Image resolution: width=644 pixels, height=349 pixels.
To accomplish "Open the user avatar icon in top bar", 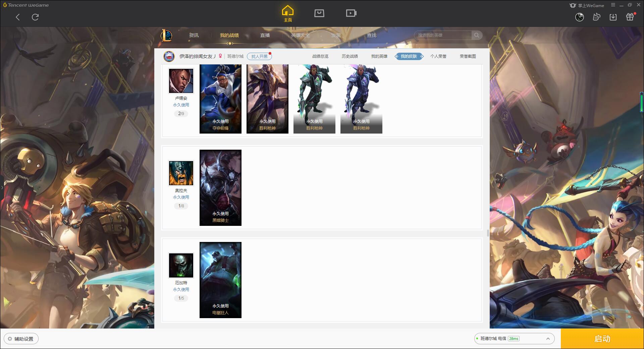I will pyautogui.click(x=580, y=17).
